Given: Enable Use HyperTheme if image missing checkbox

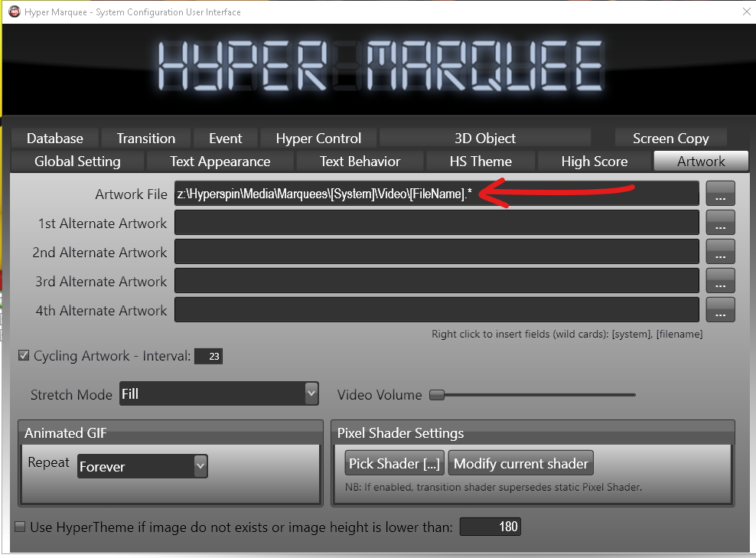Looking at the screenshot, I should coord(20,527).
